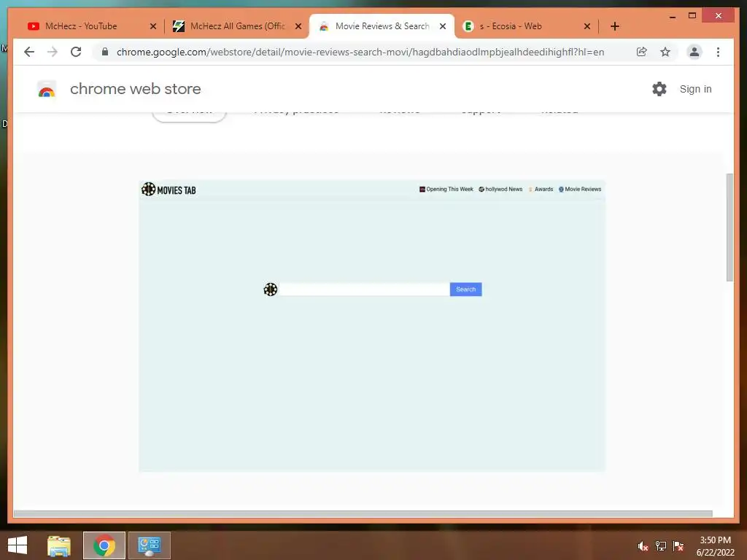Click the forward navigation arrow

[x=53, y=52]
